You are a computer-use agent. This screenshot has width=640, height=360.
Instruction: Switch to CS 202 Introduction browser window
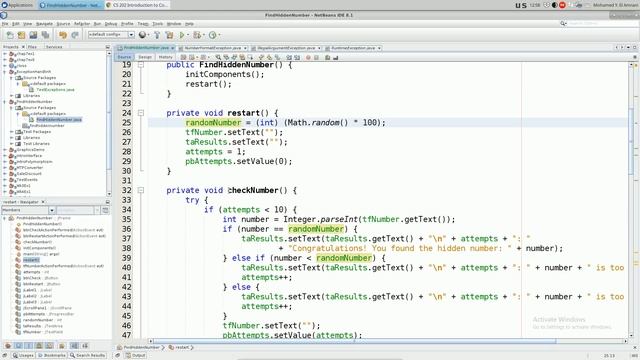137,5
